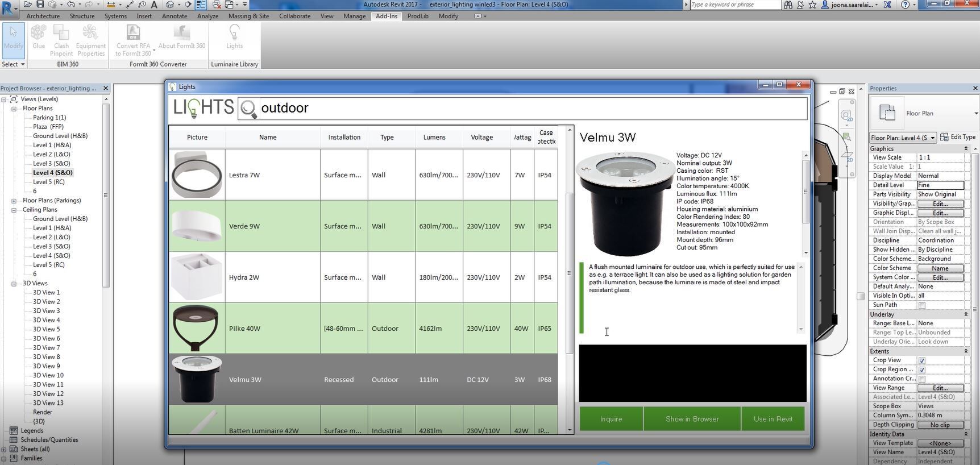
Task: Switch to the Massing & Site tab
Action: [248, 16]
